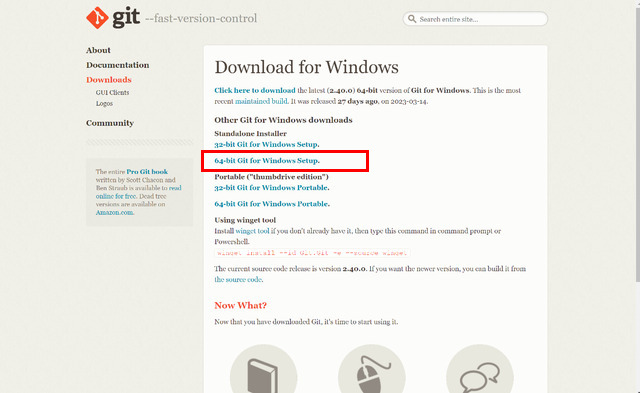Image resolution: width=640 pixels, height=393 pixels.
Task: Open the GUI Clients sublink
Action: pos(112,93)
